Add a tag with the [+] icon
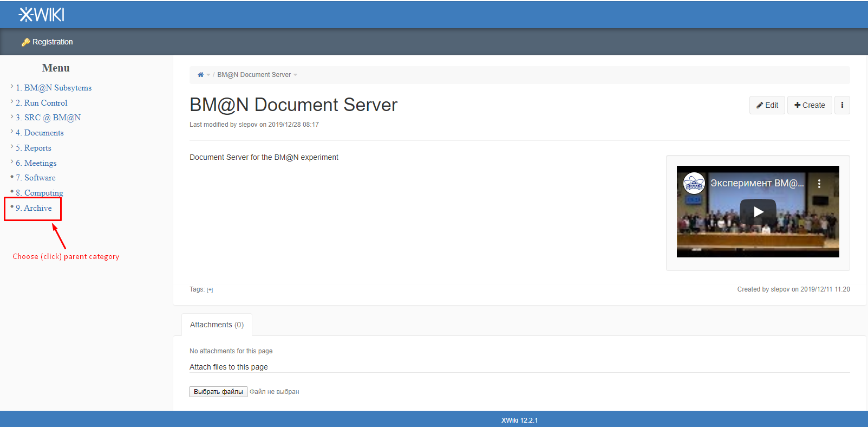Image resolution: width=868 pixels, height=427 pixels. click(x=210, y=290)
